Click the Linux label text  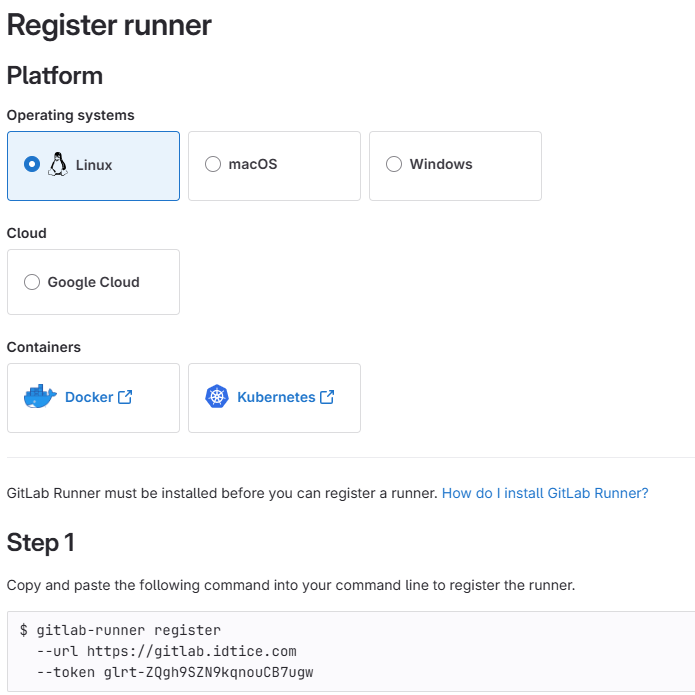[94, 165]
